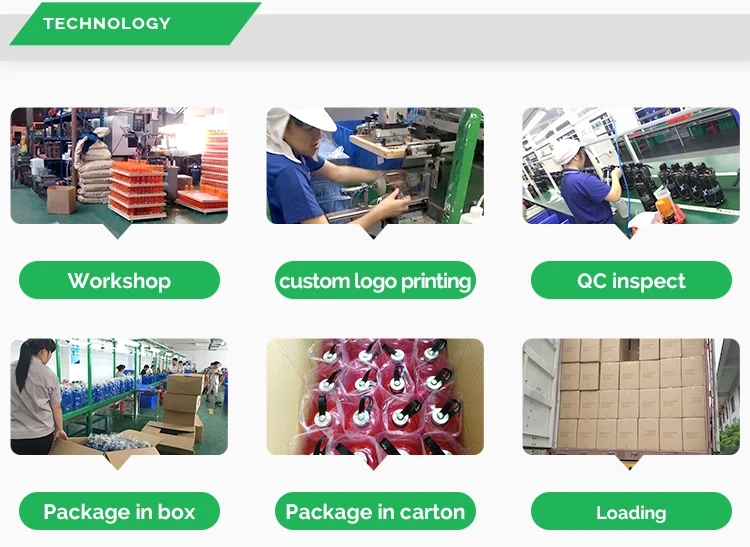Open the red bottles carton photo
The width and height of the screenshot is (750, 547).
click(x=375, y=396)
